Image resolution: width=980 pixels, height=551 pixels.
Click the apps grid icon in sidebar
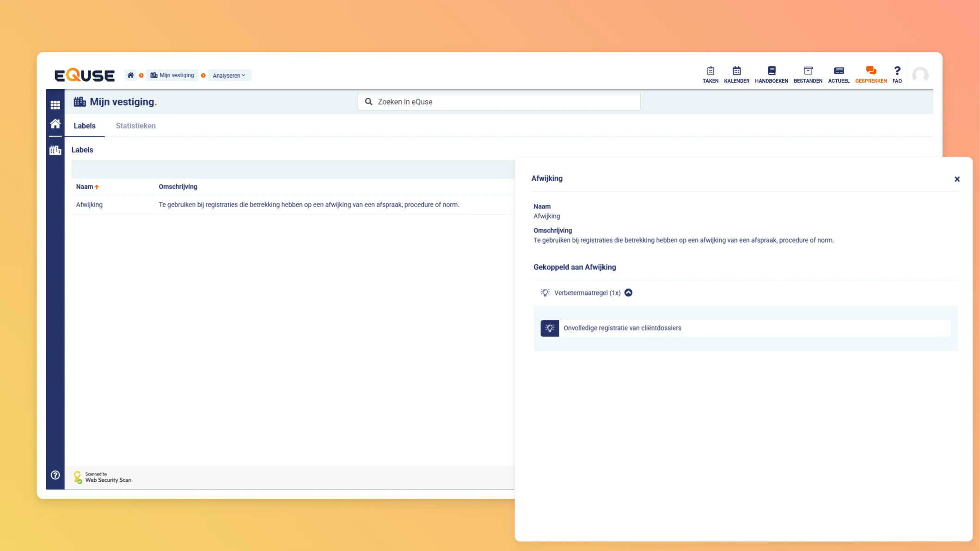pyautogui.click(x=55, y=105)
